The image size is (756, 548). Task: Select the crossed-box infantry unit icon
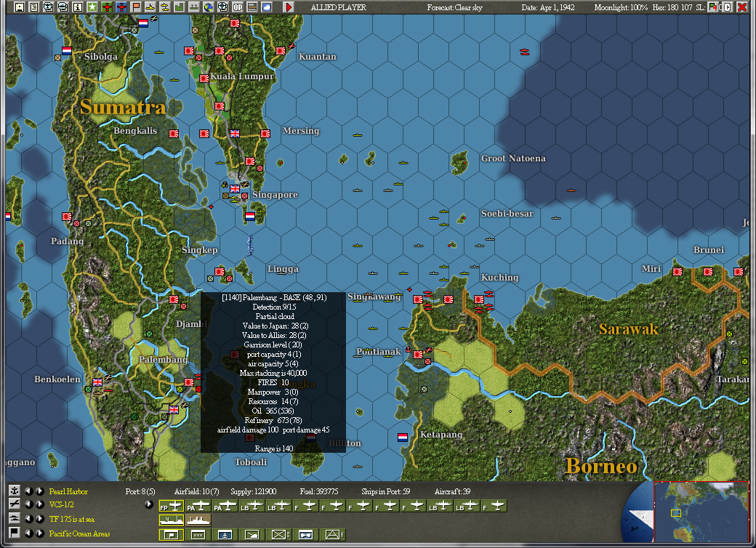pos(279,534)
